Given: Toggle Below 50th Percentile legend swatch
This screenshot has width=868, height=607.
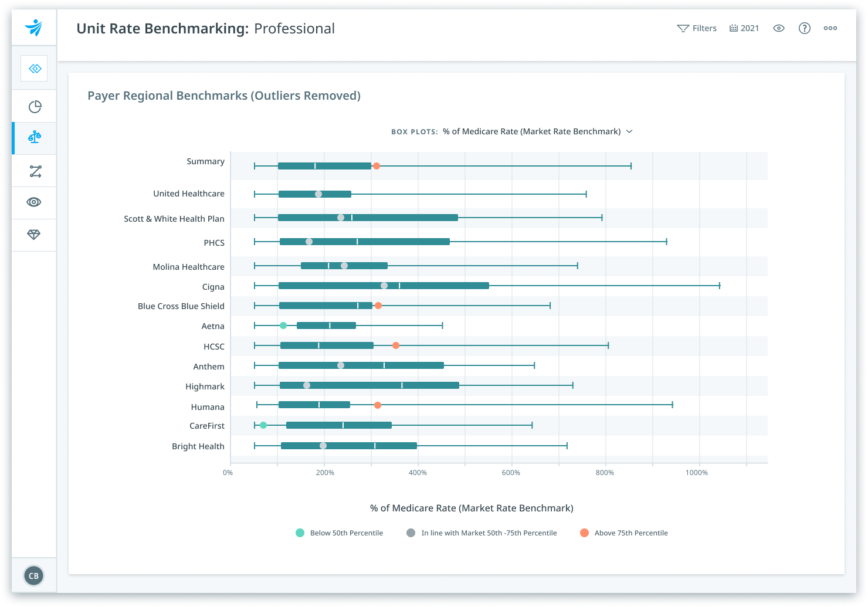Looking at the screenshot, I should tap(300, 533).
